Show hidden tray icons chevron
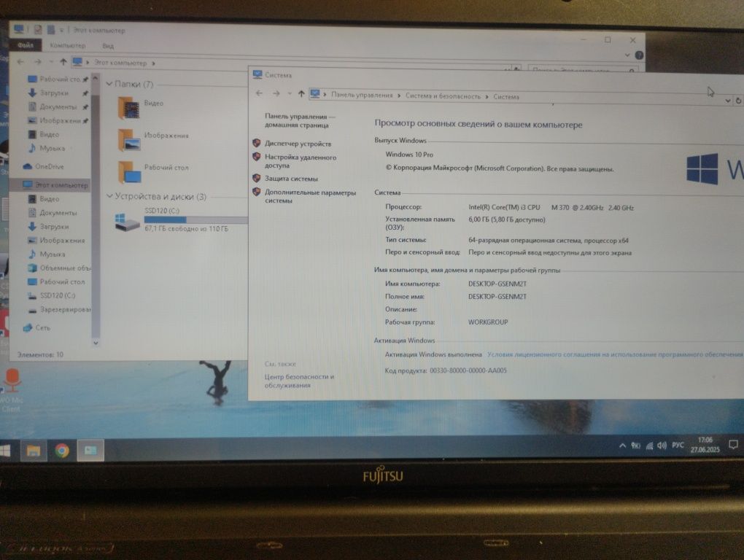 click(x=622, y=446)
